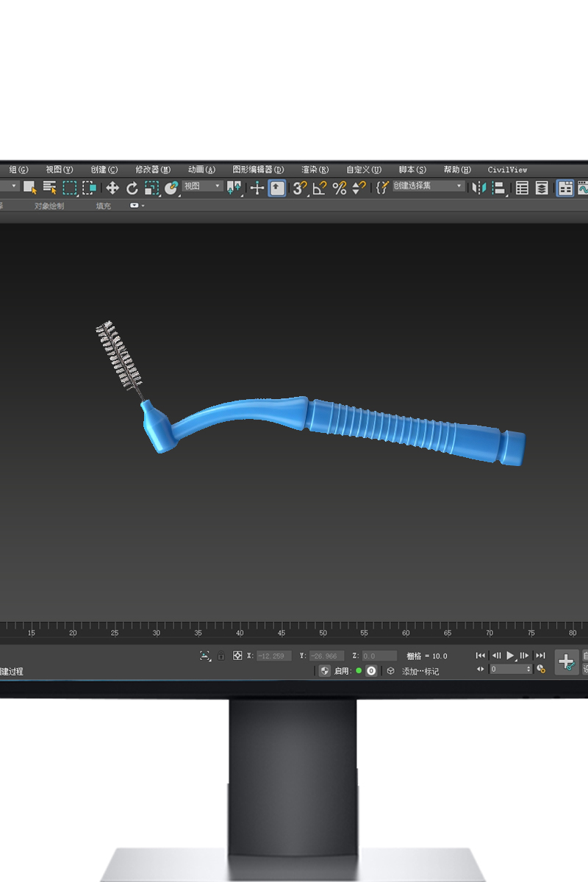
Task: Open the 渲染(R) menu
Action: (315, 170)
